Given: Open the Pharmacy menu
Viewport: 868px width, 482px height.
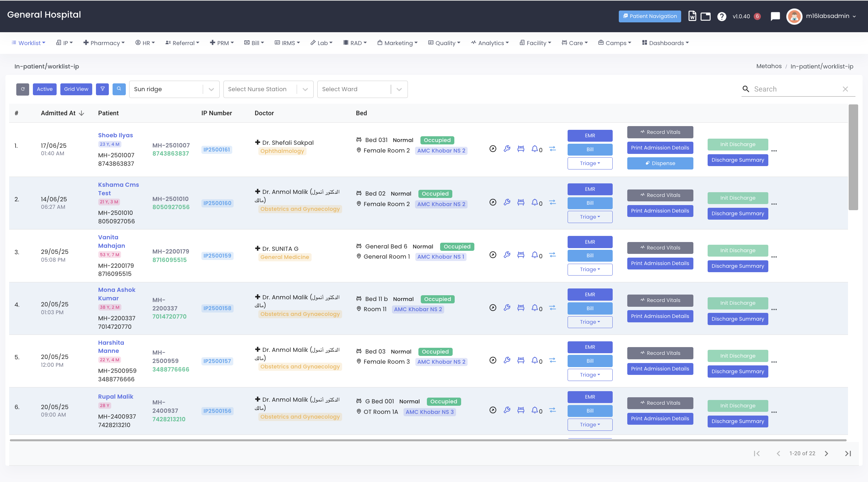Looking at the screenshot, I should pyautogui.click(x=104, y=43).
